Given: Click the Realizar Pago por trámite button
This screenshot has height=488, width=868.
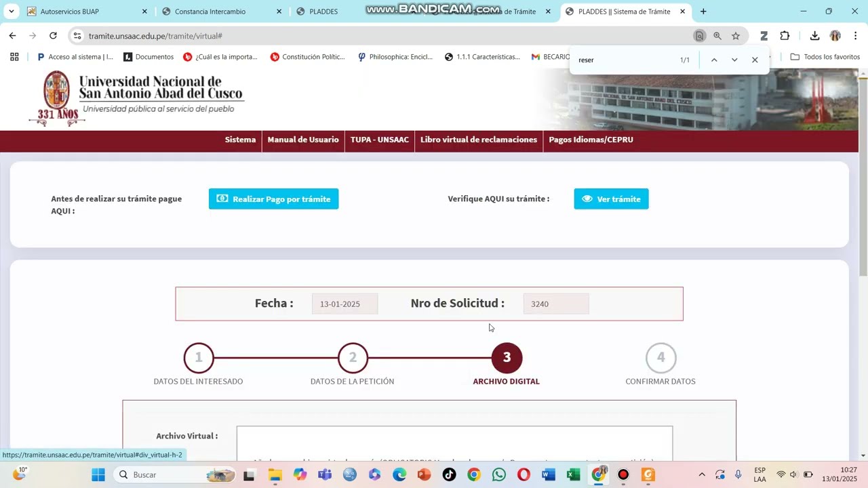Looking at the screenshot, I should (x=273, y=199).
